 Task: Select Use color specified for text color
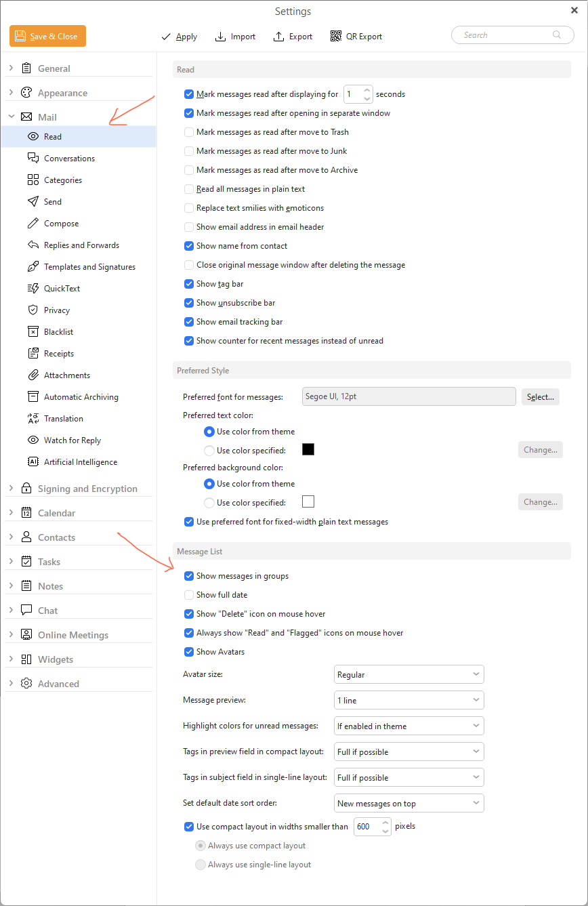point(209,451)
